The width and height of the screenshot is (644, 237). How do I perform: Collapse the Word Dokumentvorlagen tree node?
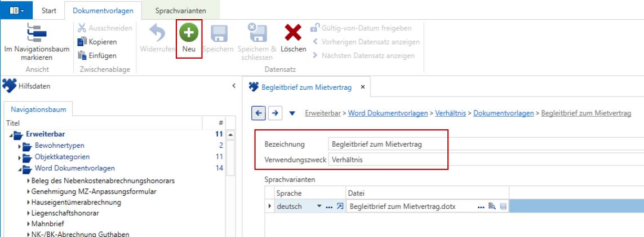[x=19, y=169]
